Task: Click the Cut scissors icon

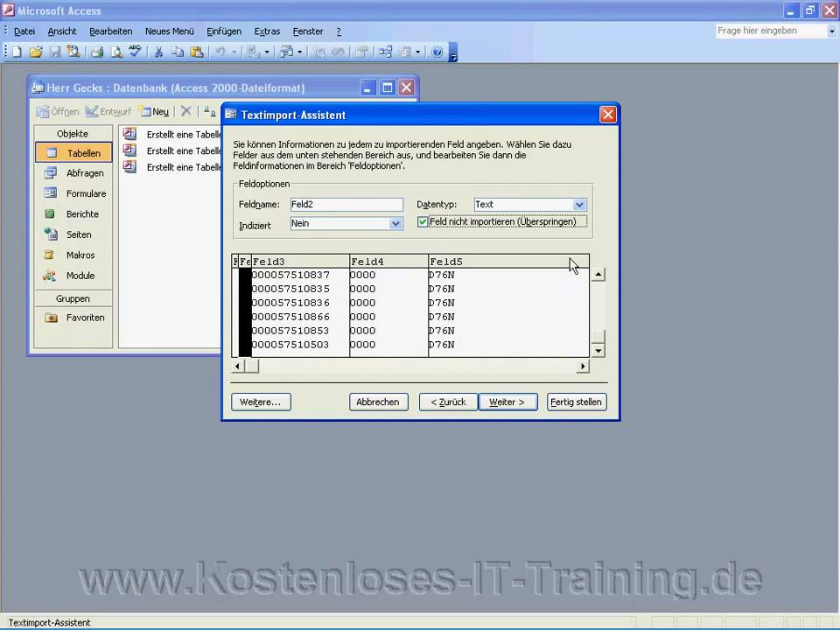Action: 158,52
